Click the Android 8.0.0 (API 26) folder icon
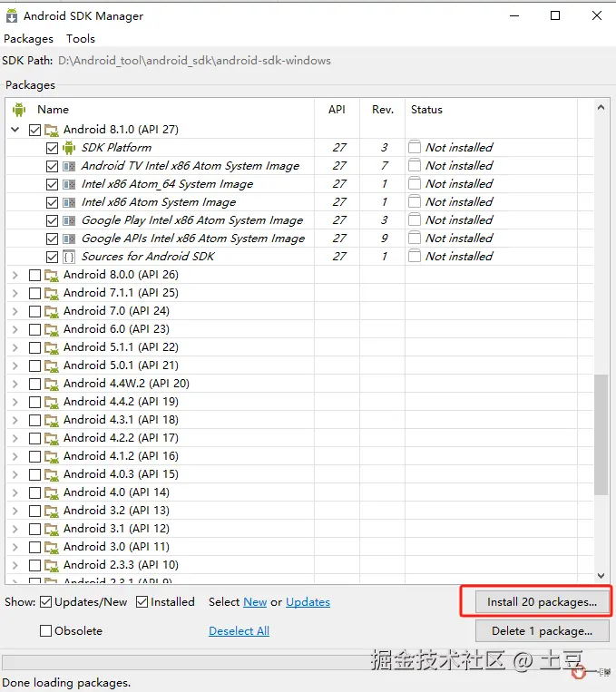 [x=52, y=275]
